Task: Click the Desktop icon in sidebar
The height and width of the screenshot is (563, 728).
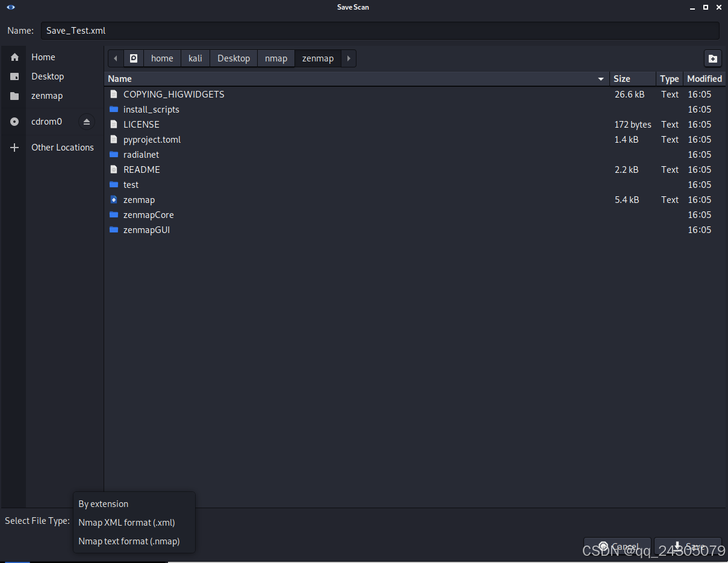Action: pyautogui.click(x=15, y=76)
